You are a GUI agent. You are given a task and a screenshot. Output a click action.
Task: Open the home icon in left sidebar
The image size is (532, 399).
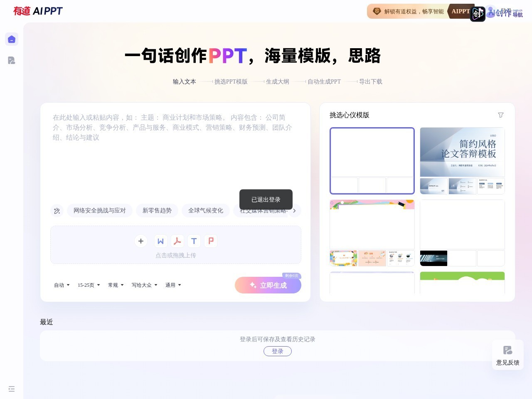point(12,39)
